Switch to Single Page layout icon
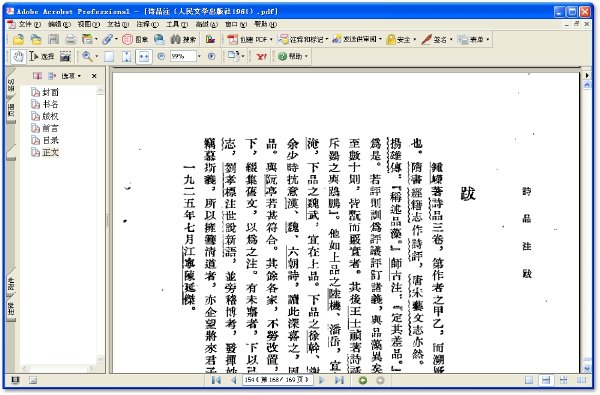This screenshot has height=395, width=600. point(529,380)
